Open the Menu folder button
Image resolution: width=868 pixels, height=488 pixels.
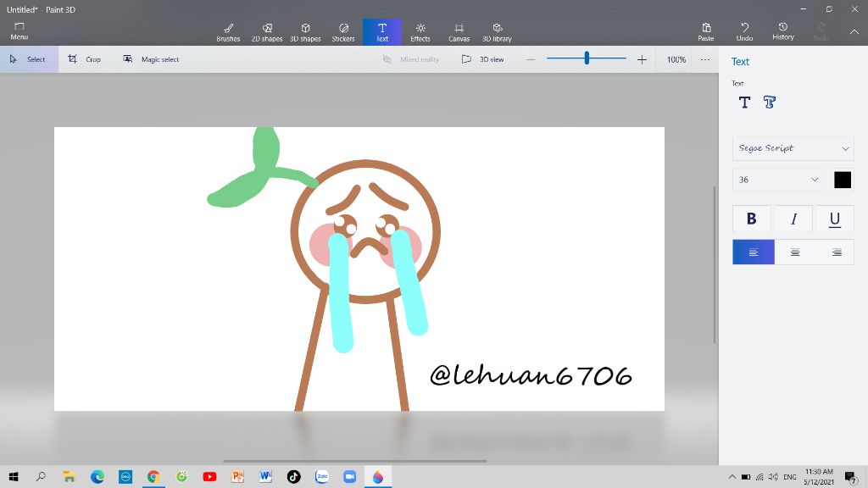click(x=19, y=31)
